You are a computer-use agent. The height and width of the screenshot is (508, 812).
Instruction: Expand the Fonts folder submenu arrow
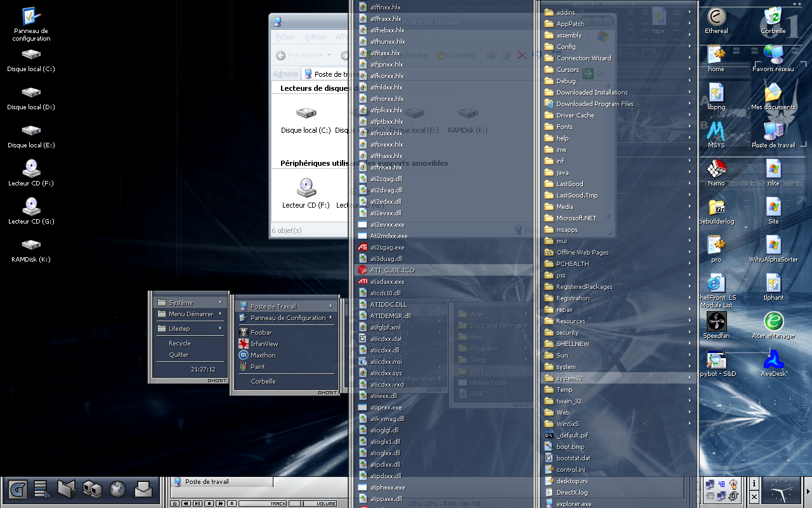690,126
